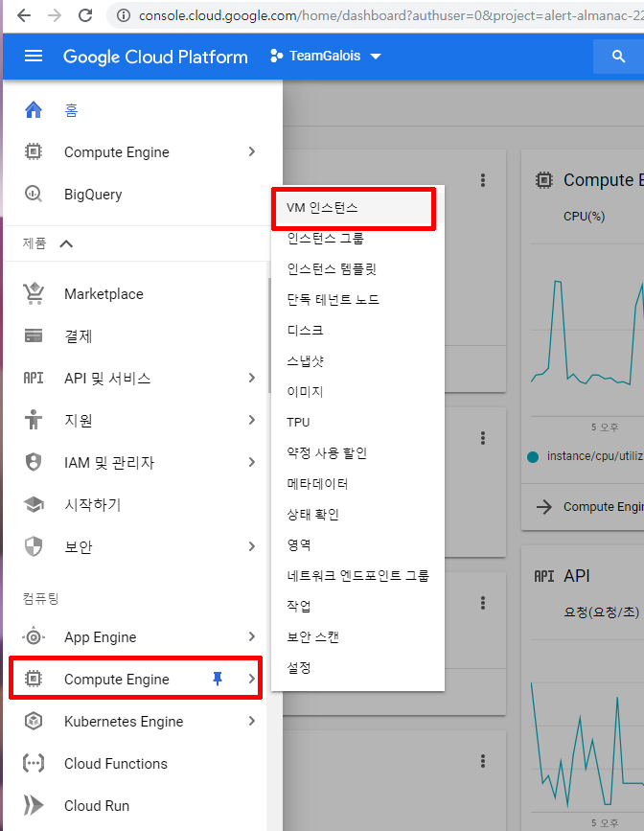Select 영역 in the submenu
This screenshot has width=644, height=831.
357,544
